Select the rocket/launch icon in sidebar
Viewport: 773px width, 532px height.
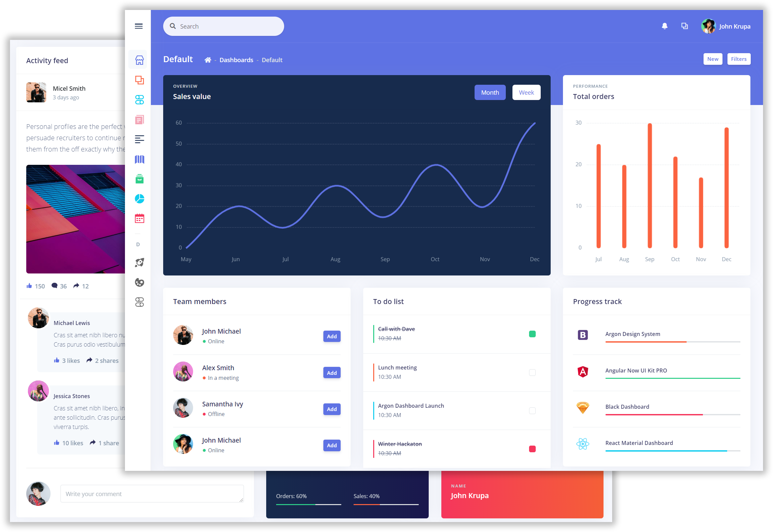pyautogui.click(x=139, y=262)
